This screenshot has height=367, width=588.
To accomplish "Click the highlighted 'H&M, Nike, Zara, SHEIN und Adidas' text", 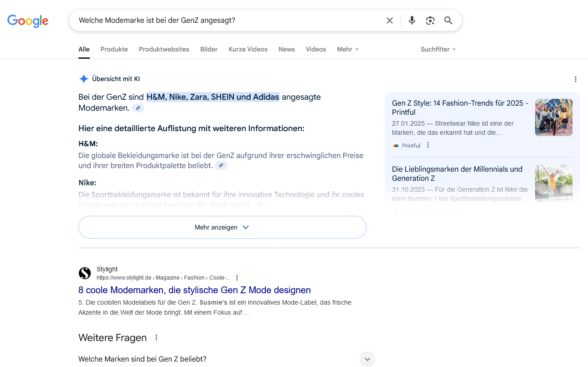I will click(213, 97).
